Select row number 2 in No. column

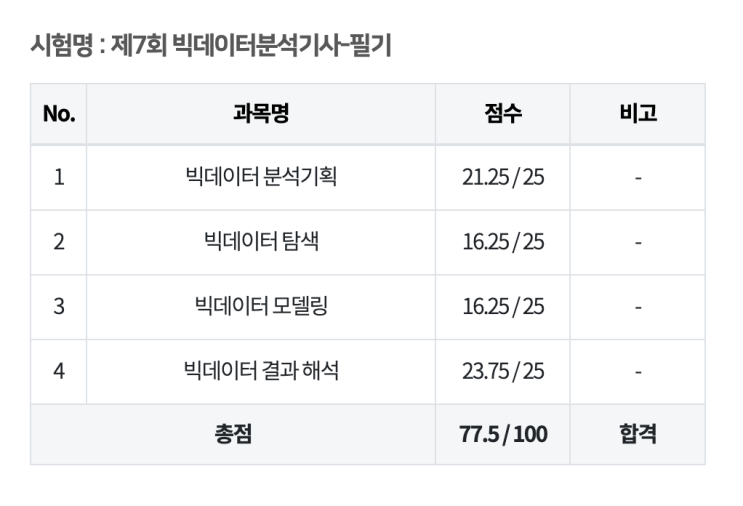[58, 242]
